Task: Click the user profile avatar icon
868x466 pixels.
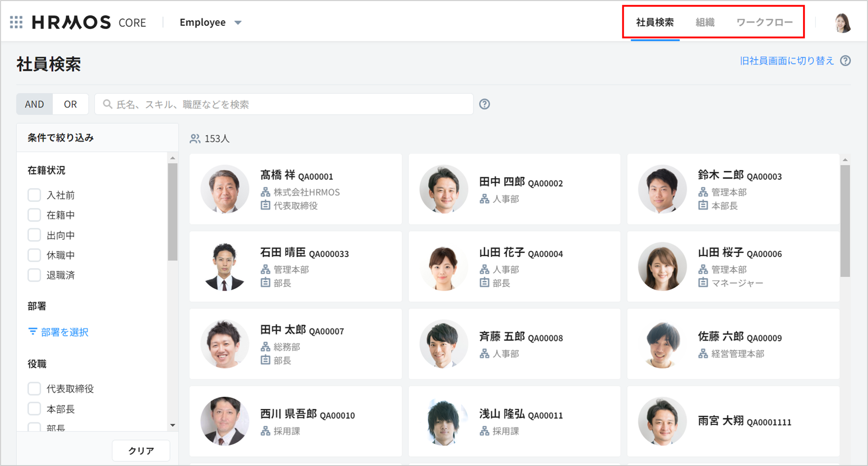Action: 842,23
